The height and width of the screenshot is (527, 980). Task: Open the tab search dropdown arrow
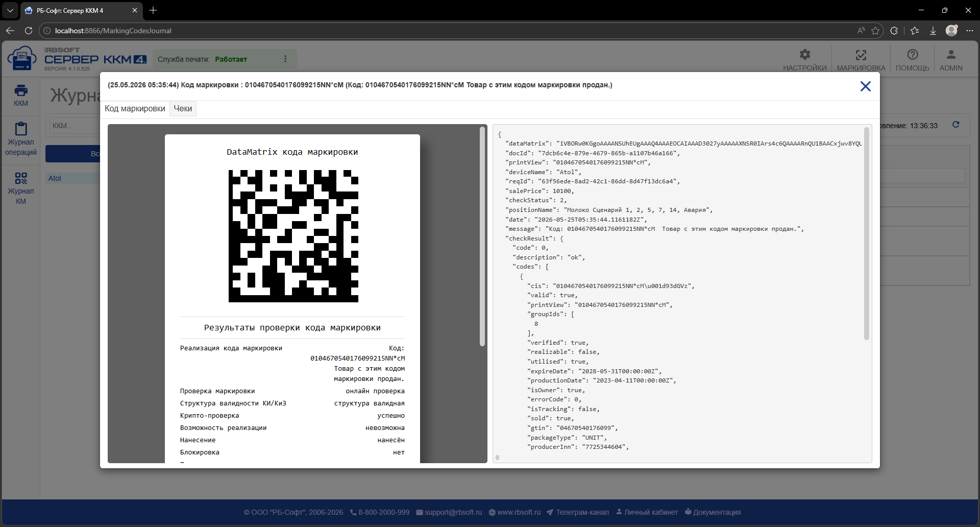10,10
